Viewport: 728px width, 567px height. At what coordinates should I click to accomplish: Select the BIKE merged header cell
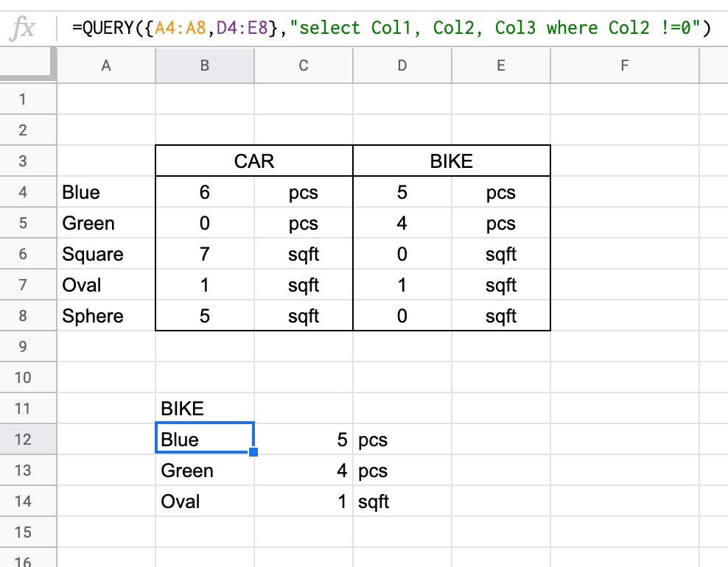pos(451,161)
